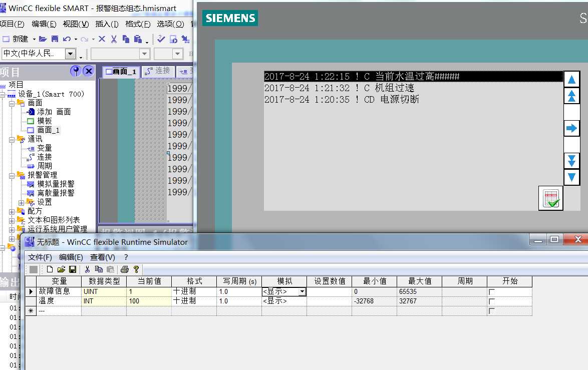Click 变量 column header in Simulator
The width and height of the screenshot is (588, 370).
tap(59, 281)
